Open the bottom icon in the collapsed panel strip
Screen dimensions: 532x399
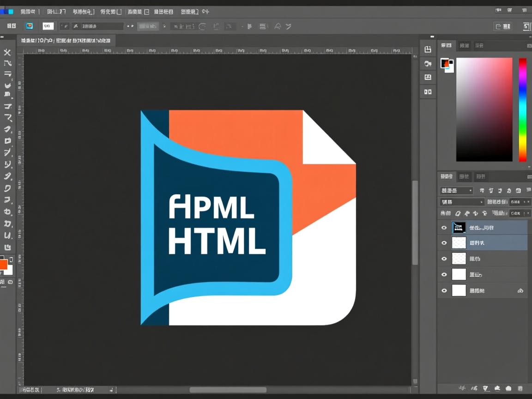tap(428, 92)
